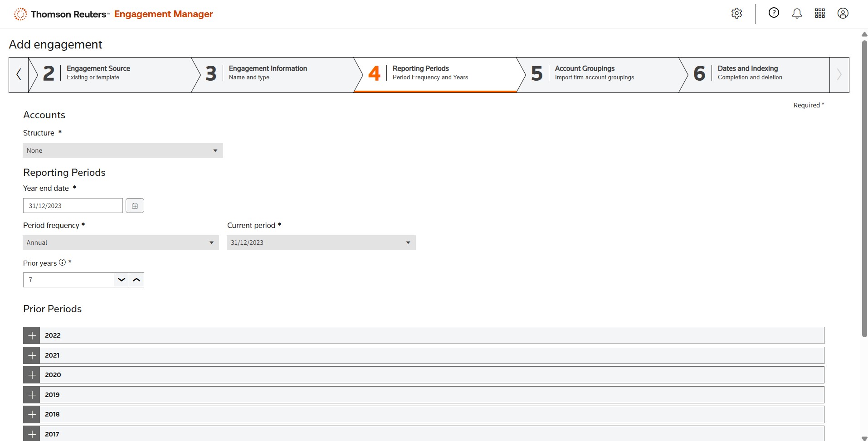Open the notifications bell
Viewport: 868px width, 441px height.
pyautogui.click(x=797, y=14)
